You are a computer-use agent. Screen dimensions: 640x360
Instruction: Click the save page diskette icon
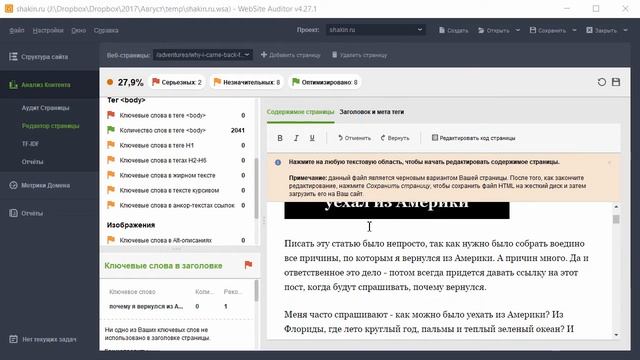tap(616, 82)
